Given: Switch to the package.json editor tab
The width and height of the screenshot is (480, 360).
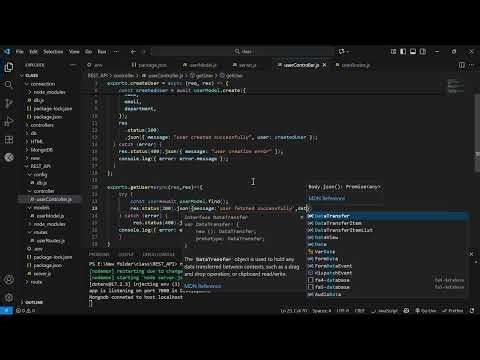Looking at the screenshot, I should click(149, 65).
